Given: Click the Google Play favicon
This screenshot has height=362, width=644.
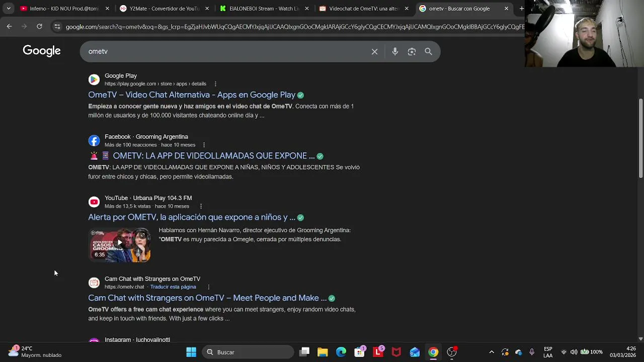Looking at the screenshot, I should (x=94, y=79).
